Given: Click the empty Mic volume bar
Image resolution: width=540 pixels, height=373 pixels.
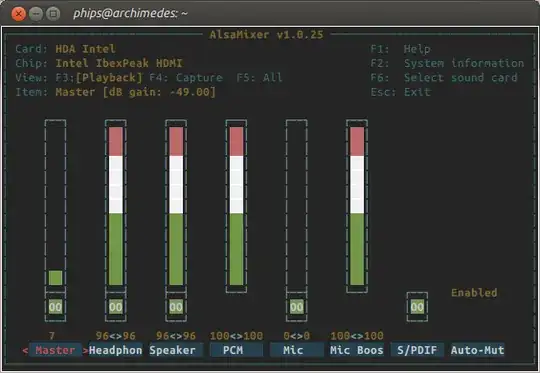Looking at the screenshot, I should coord(297,206).
